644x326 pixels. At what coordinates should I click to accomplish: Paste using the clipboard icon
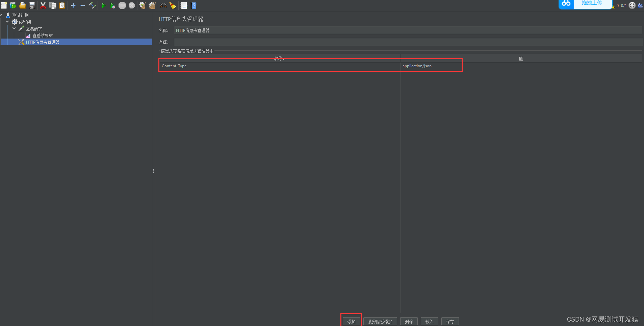point(62,5)
